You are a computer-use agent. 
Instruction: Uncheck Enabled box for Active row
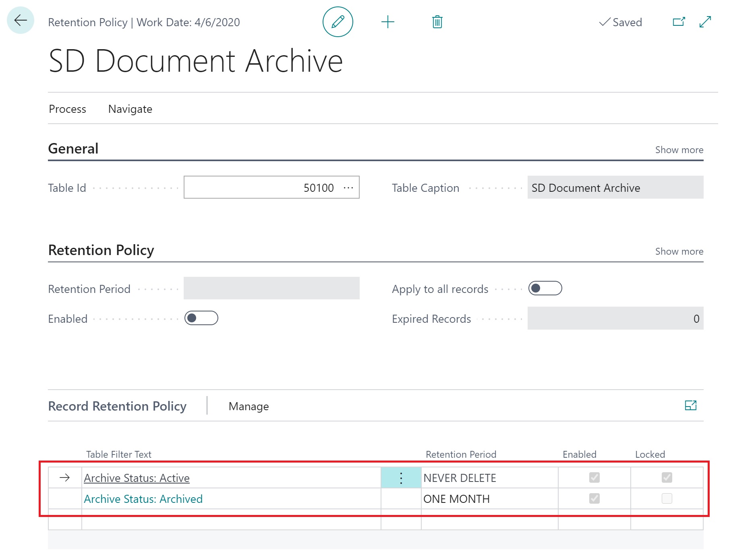coord(594,478)
